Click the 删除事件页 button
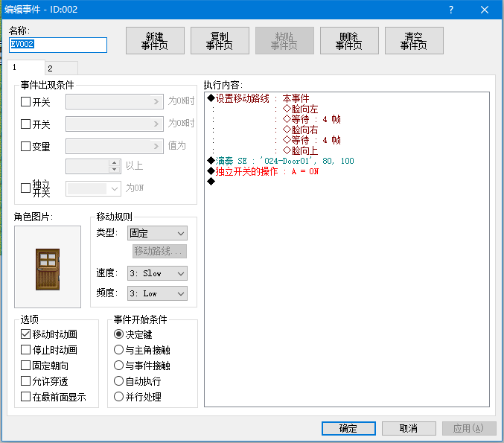 [349, 40]
